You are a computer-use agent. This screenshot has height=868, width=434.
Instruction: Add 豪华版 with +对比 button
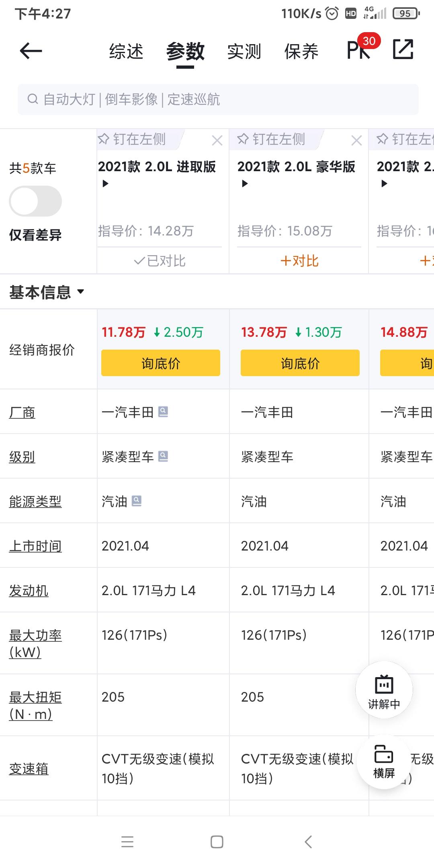(299, 261)
